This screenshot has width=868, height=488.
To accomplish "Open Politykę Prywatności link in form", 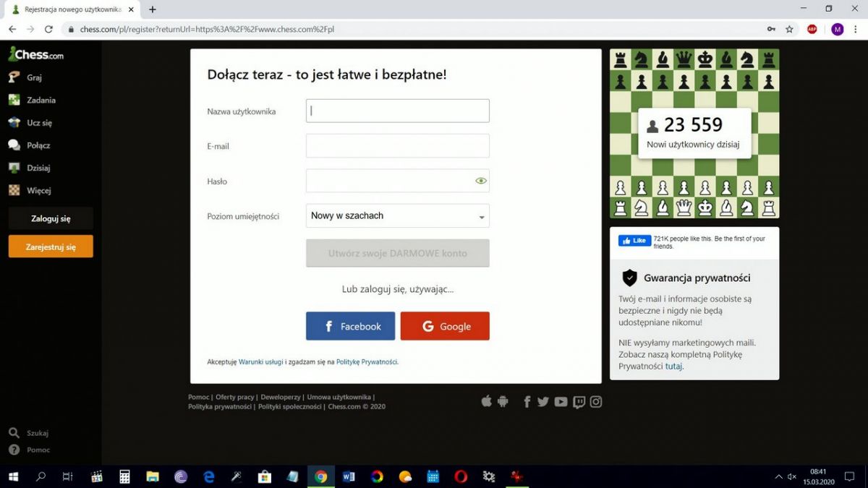I will tap(367, 361).
